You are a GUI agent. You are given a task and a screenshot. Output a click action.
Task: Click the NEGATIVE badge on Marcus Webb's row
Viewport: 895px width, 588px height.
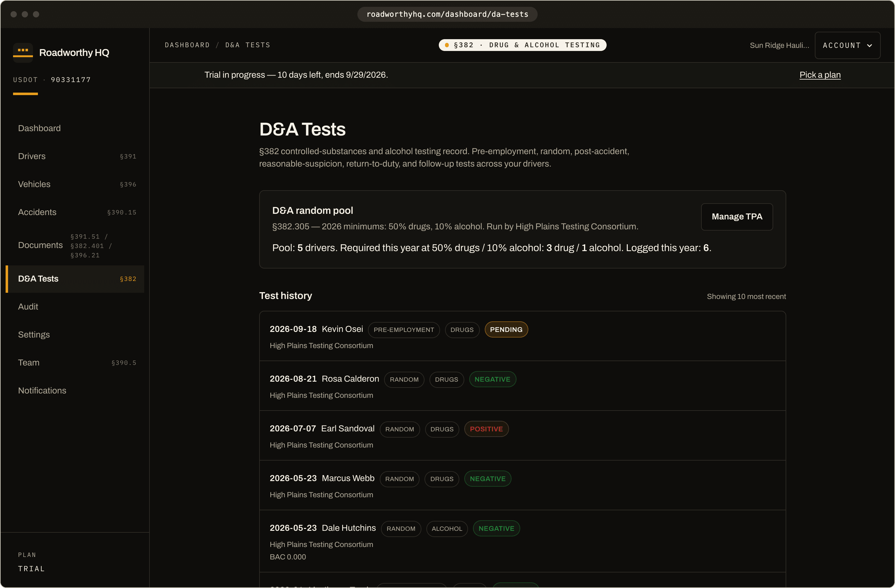tap(487, 479)
